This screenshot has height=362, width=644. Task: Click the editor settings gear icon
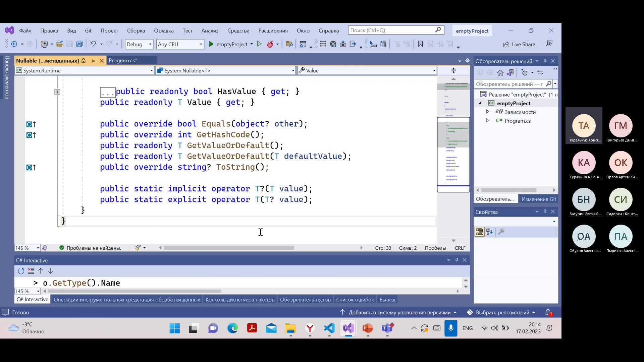pyautogui.click(x=468, y=61)
